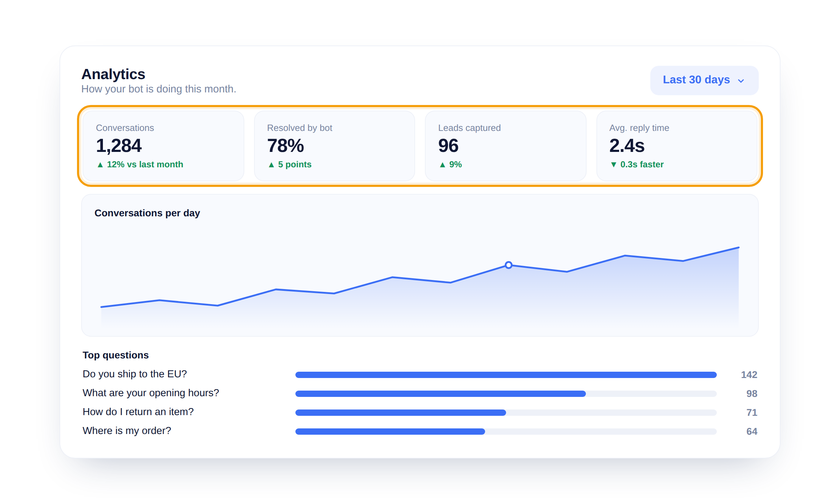Select the Resolved by bot card

pyautogui.click(x=335, y=146)
